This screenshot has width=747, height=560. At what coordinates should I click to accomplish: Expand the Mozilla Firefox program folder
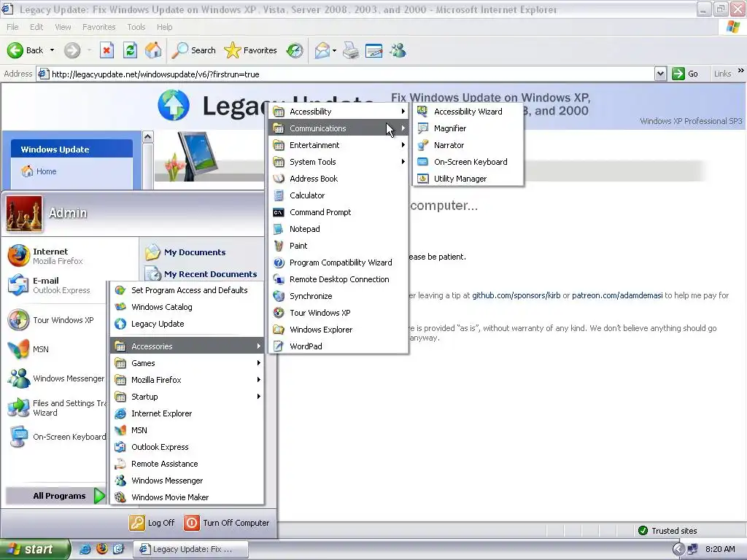point(187,379)
